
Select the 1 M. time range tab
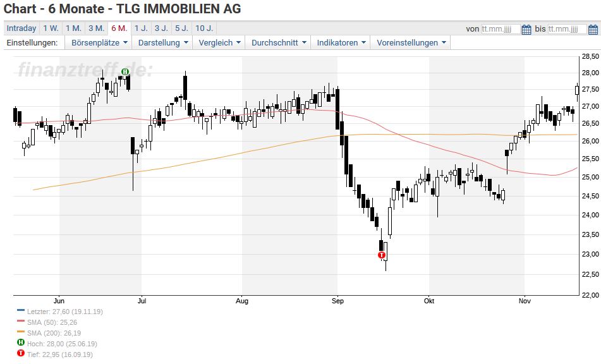[73, 28]
